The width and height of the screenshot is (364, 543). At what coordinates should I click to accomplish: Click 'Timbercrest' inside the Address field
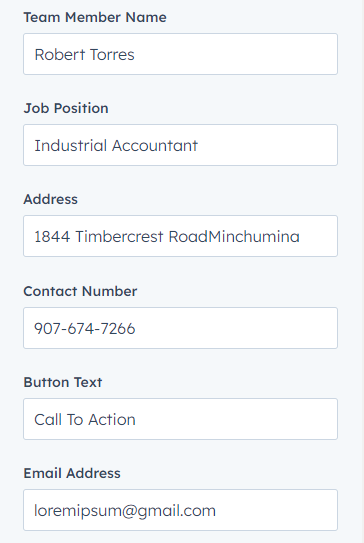click(x=119, y=237)
